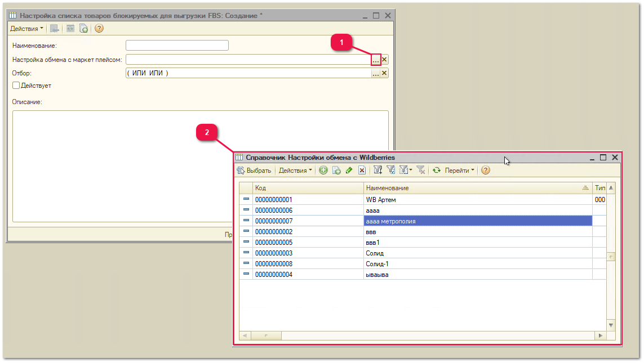Click code cell 00000000007
The height and width of the screenshot is (363, 644).
pyautogui.click(x=308, y=221)
